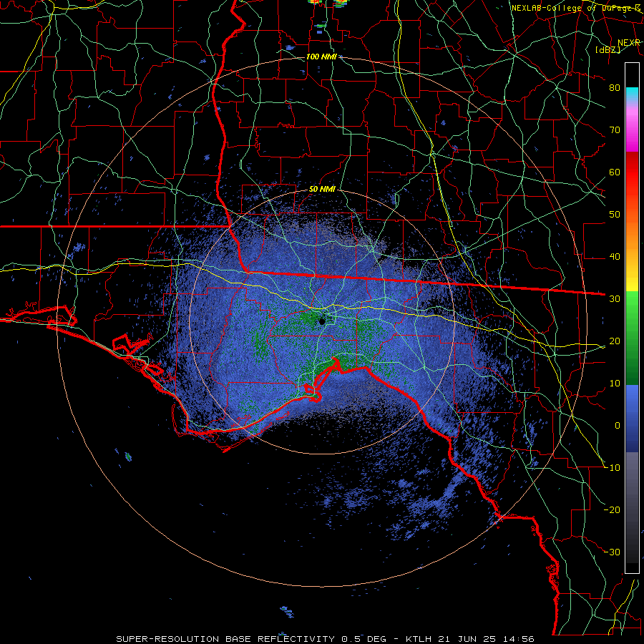Click the 0 value on the dBZ scale
The width and height of the screenshot is (644, 644).
click(618, 426)
